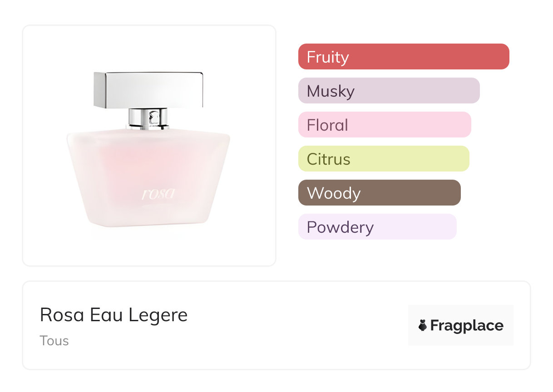Image resolution: width=553 pixels, height=392 pixels.
Task: Open the Tous brand link
Action: (x=54, y=341)
